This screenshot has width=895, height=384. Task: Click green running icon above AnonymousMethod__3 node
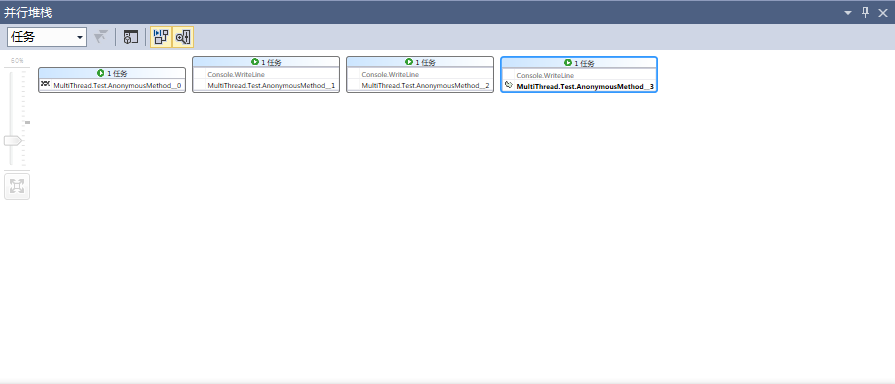(x=567, y=62)
